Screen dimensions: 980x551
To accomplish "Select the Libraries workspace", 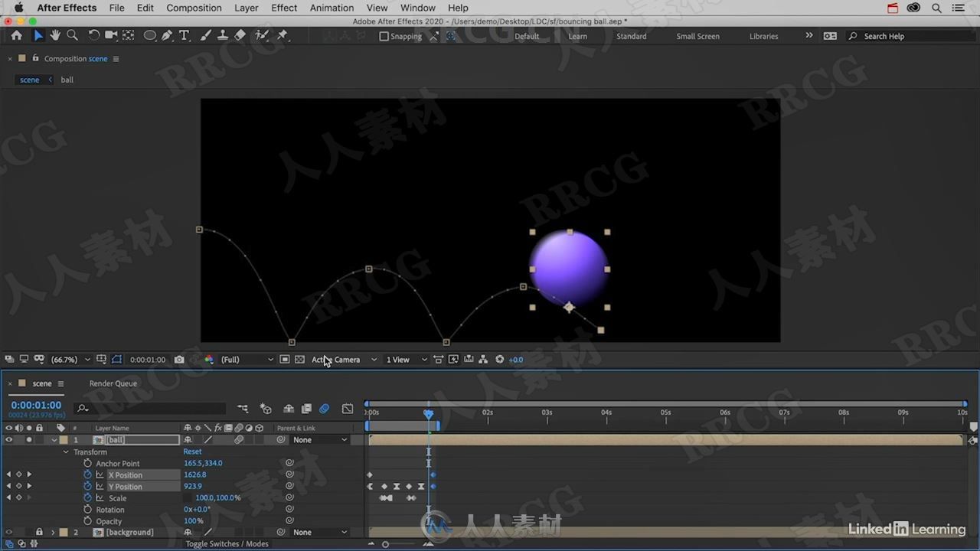I will tap(763, 36).
